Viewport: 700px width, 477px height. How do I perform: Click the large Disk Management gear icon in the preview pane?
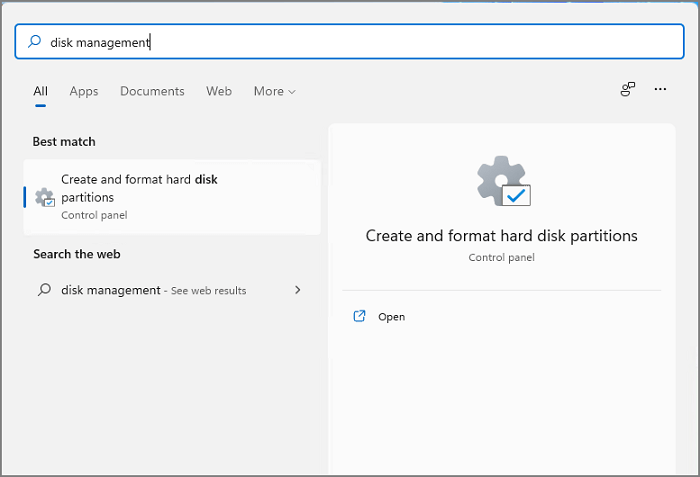coord(501,182)
